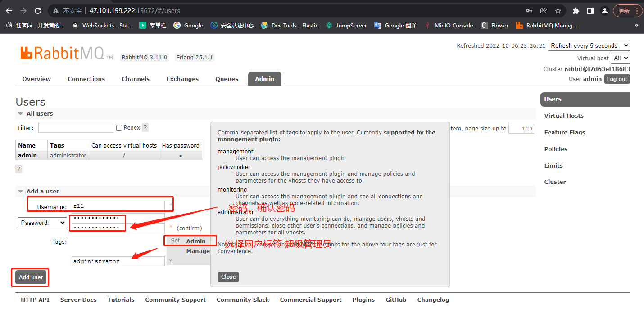This screenshot has height=331, width=644.
Task: Click the page size field showing 100
Action: (522, 129)
